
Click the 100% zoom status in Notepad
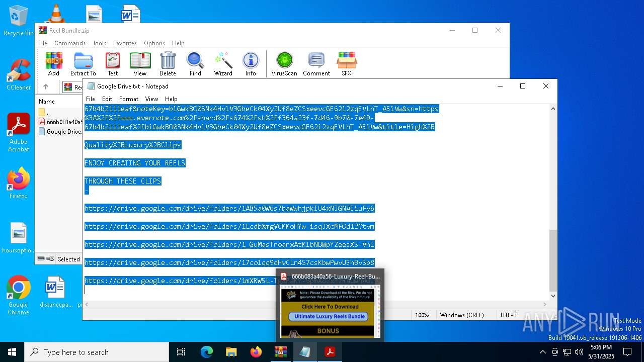[422, 315]
